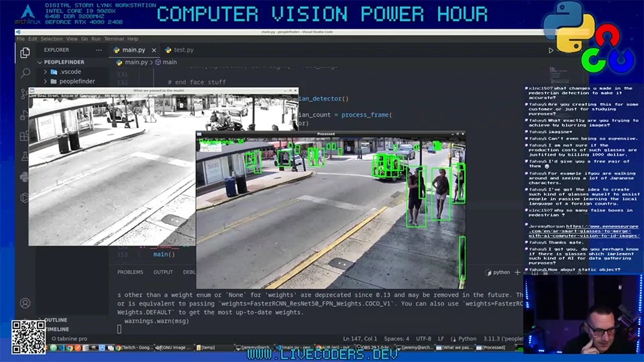Click the Spaces: 4 indentation setting
This screenshot has width=644, height=362.
396,339
